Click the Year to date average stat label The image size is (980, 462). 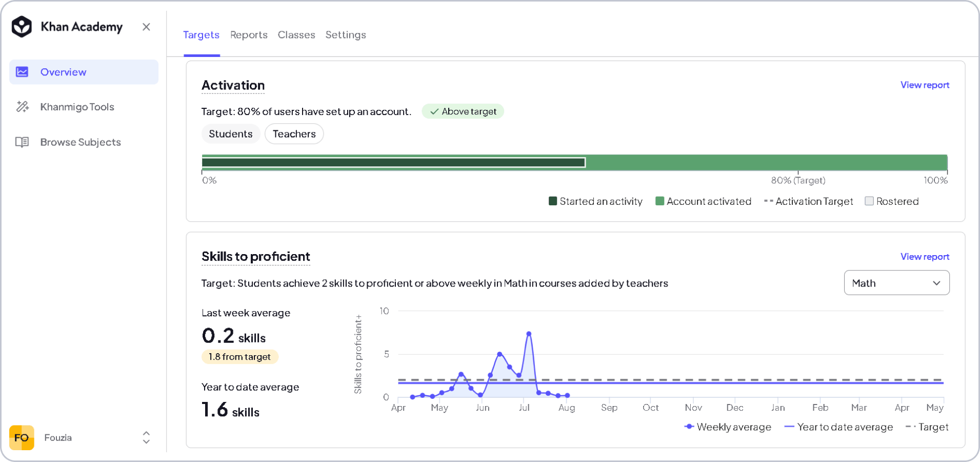coord(250,388)
